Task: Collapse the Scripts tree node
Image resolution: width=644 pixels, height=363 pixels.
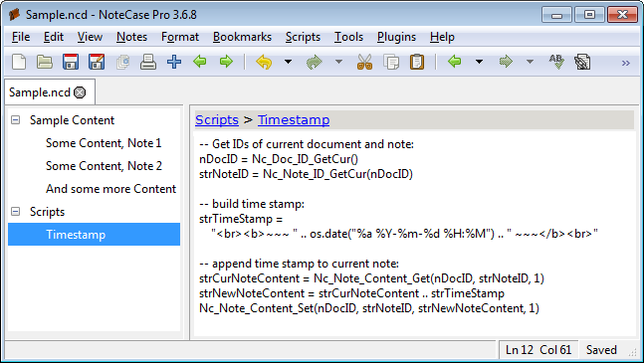Action: pyautogui.click(x=15, y=212)
